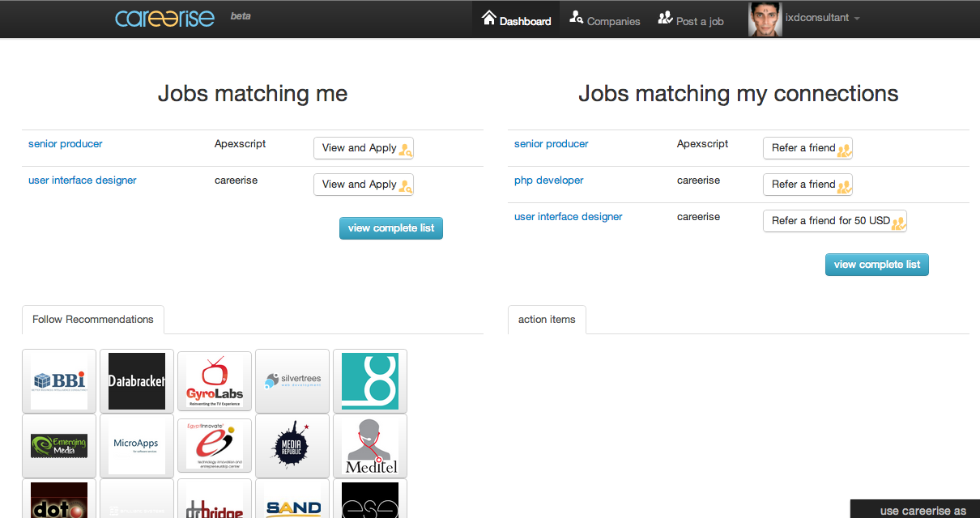Select the Databracket company tile
The width and height of the screenshot is (980, 518).
(x=137, y=381)
